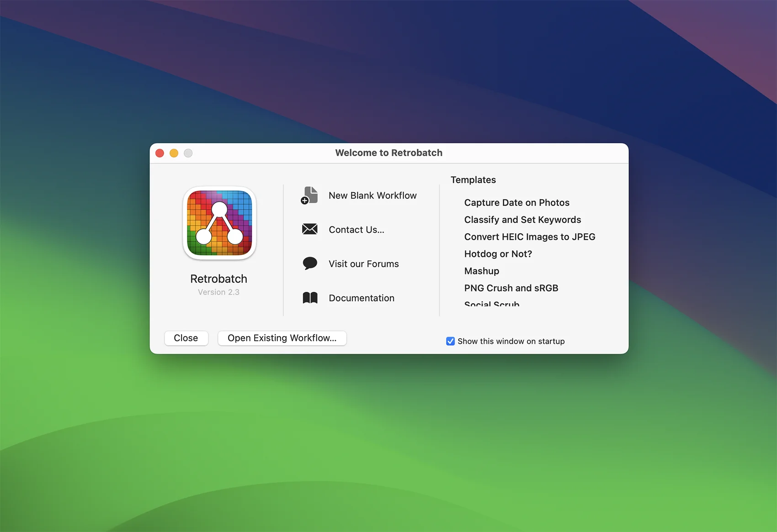This screenshot has height=532, width=777.
Task: Click the Welcome to Retrobatch title bar
Action: [389, 153]
